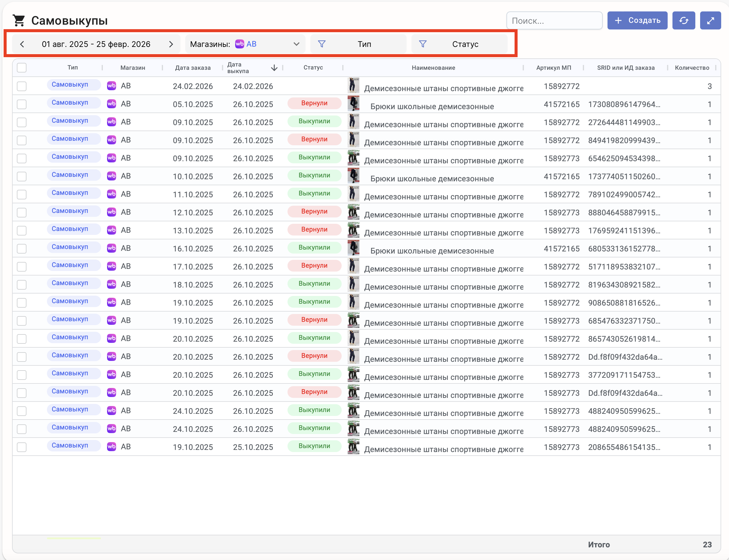Sort by Дата заказа column header
Viewport: 729px width, 560px height.
(x=193, y=68)
